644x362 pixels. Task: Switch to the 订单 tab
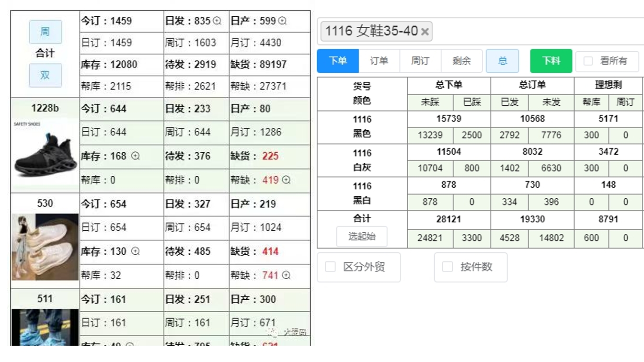pyautogui.click(x=379, y=61)
